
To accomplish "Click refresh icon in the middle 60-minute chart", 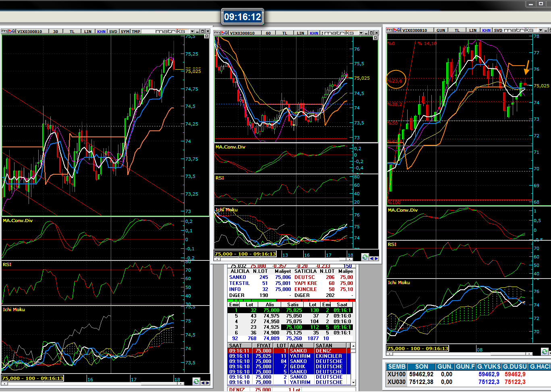I will click(365, 257).
